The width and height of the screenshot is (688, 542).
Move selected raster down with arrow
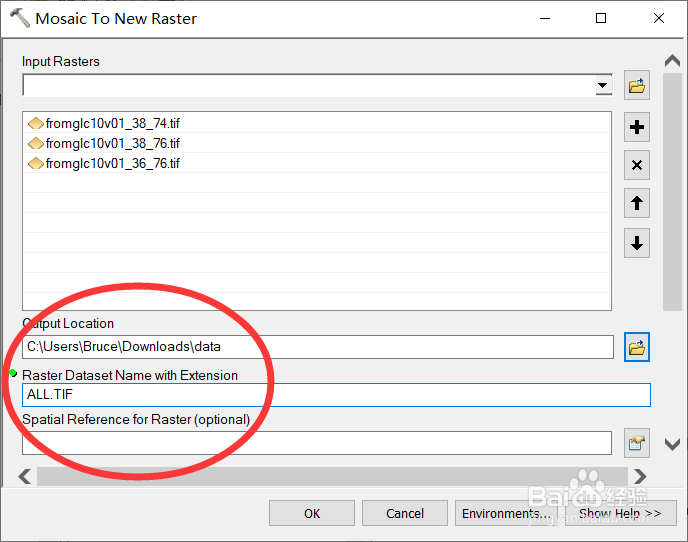637,243
